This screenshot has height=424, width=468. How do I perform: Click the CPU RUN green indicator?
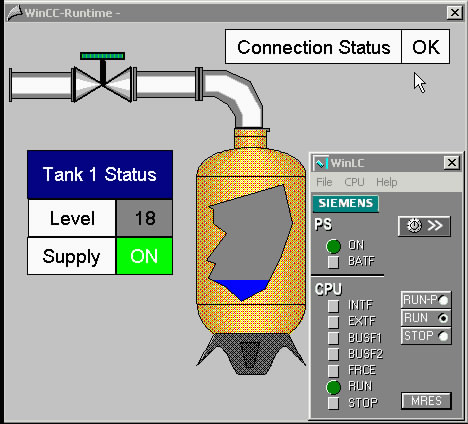(x=333, y=387)
